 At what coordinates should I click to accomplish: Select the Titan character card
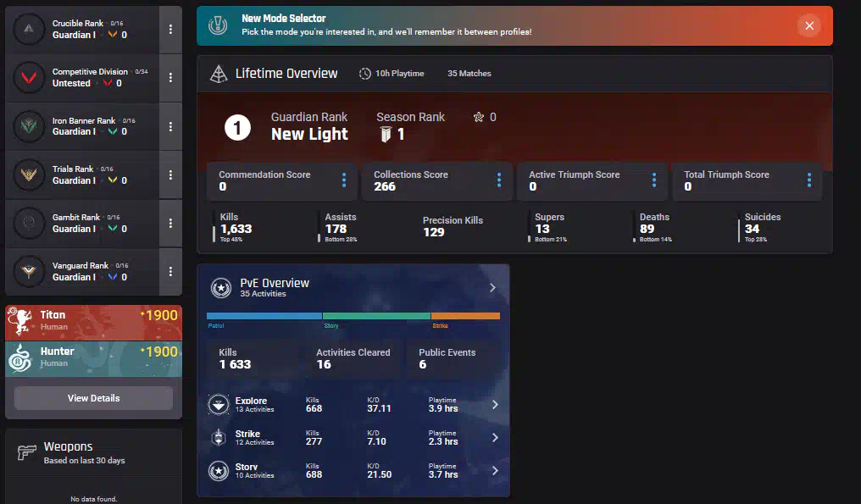pyautogui.click(x=93, y=323)
